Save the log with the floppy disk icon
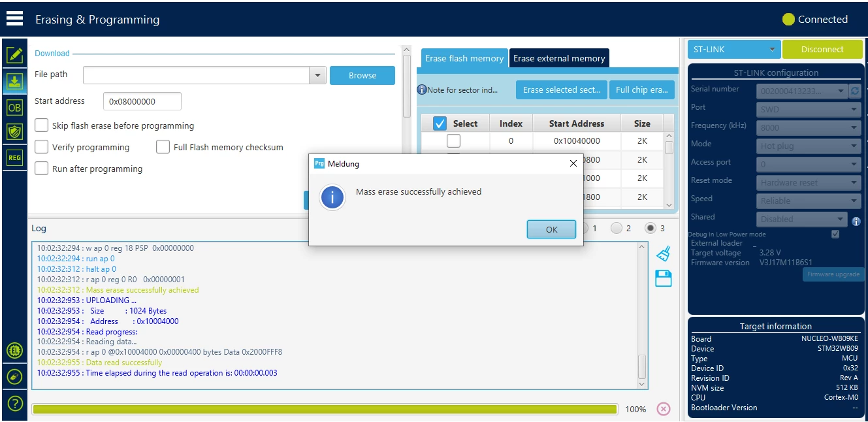The height and width of the screenshot is (422, 868). (x=664, y=279)
